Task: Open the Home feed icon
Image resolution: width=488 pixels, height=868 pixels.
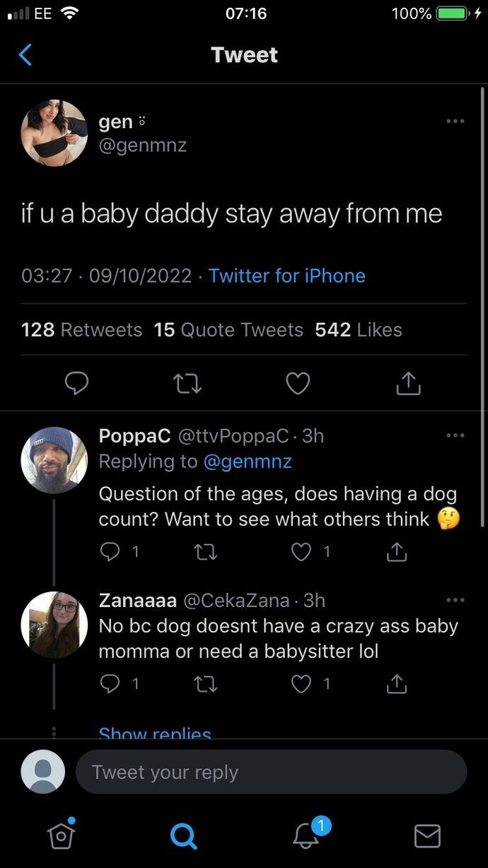Action: 61,835
